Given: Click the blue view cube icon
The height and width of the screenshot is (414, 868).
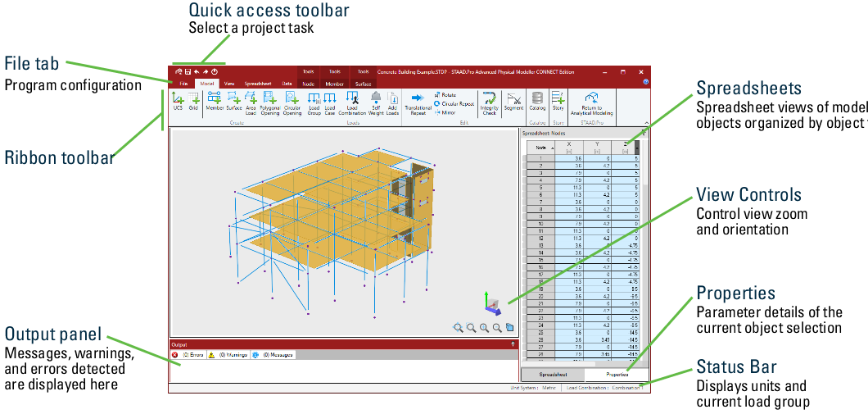Looking at the screenshot, I should [x=510, y=328].
